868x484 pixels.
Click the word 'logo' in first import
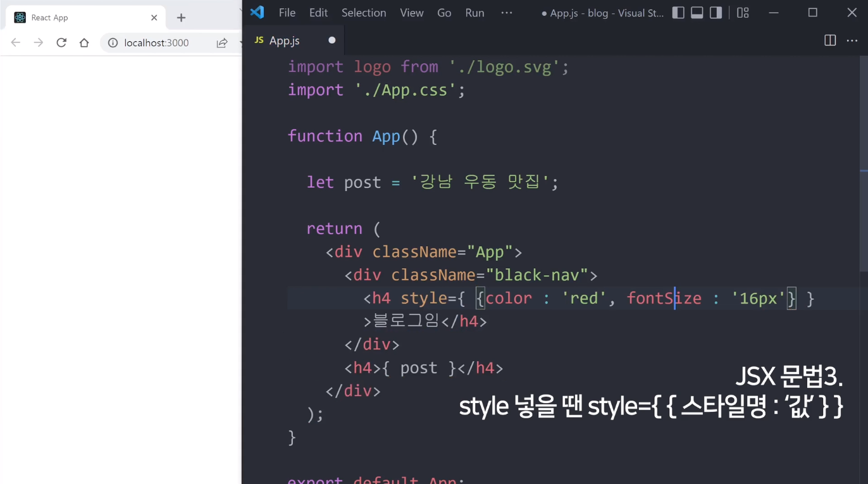372,66
